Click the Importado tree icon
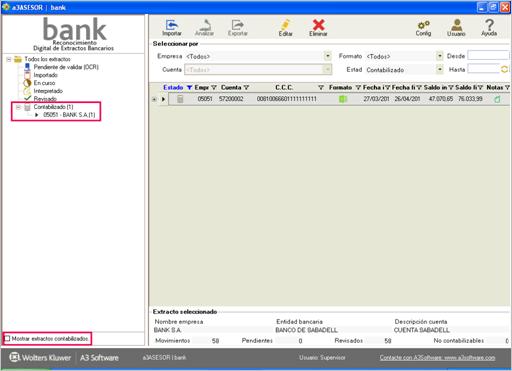This screenshot has height=371, width=512. click(x=27, y=75)
